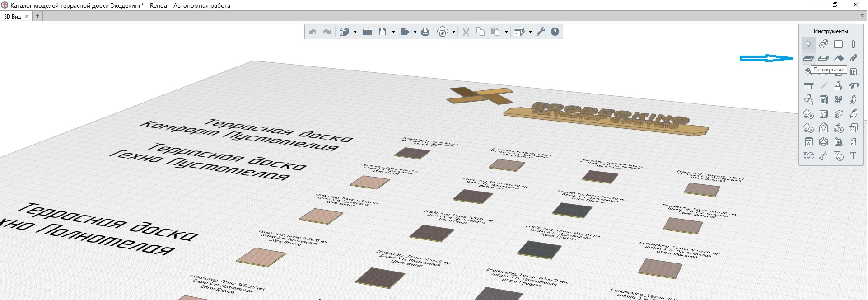Click the Undo arrow in the toolbar

click(x=312, y=32)
